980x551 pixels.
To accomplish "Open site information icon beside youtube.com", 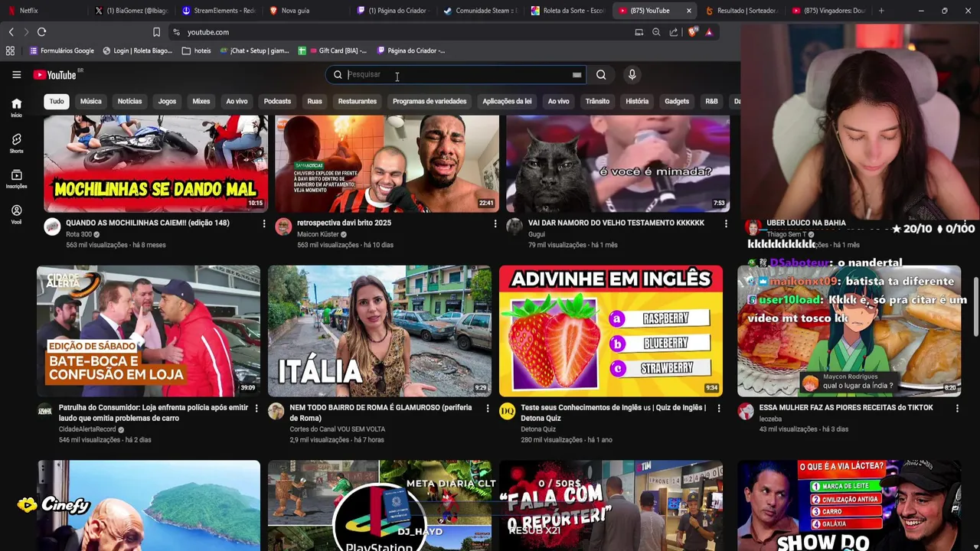I will click(x=176, y=32).
